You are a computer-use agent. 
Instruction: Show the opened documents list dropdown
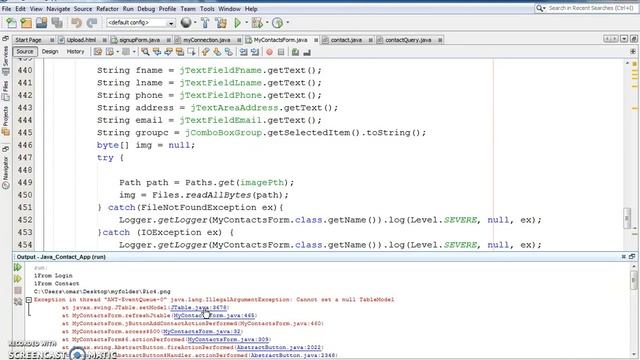624,39
